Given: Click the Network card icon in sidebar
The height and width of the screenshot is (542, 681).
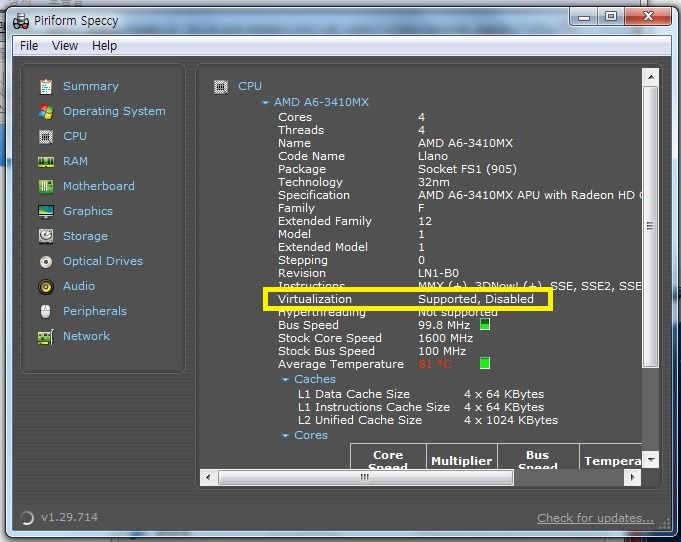Looking at the screenshot, I should pos(46,337).
